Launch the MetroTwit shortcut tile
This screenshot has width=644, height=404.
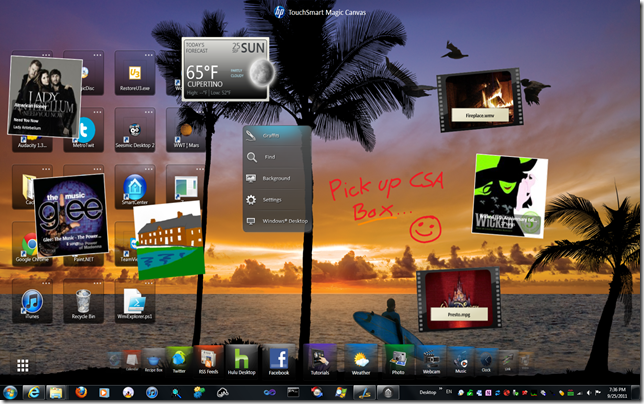pos(87,132)
